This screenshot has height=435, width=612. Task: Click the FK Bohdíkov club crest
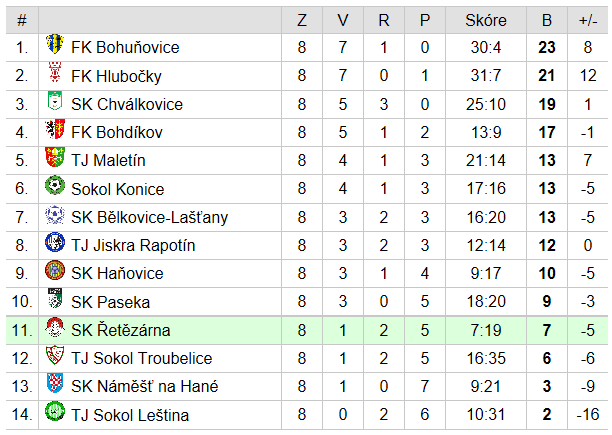tap(55, 129)
